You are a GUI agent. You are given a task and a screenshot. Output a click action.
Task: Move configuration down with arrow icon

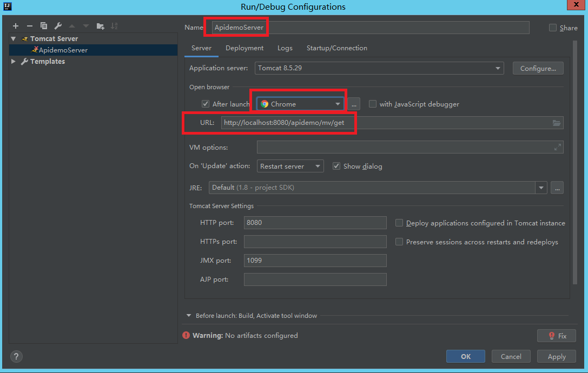[x=86, y=26]
